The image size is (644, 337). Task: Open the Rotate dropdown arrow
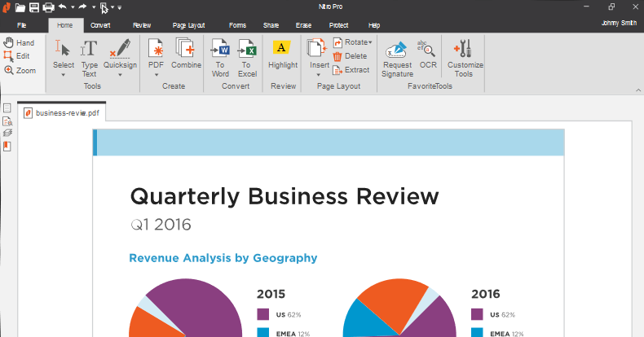370,42
